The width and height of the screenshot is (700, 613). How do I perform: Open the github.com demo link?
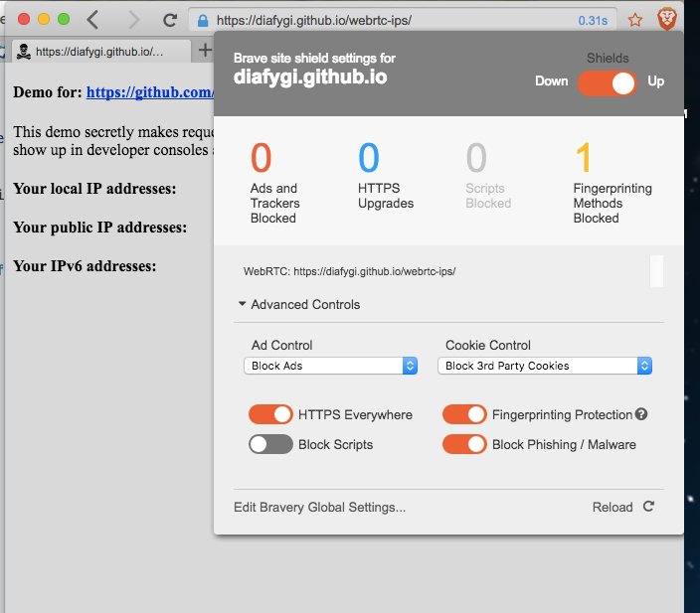(x=150, y=92)
